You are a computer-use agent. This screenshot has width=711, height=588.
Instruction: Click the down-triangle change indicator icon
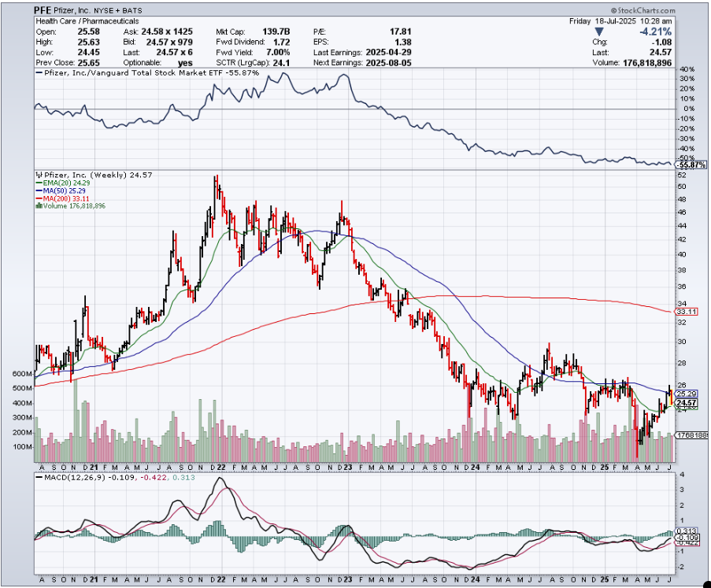tap(599, 31)
